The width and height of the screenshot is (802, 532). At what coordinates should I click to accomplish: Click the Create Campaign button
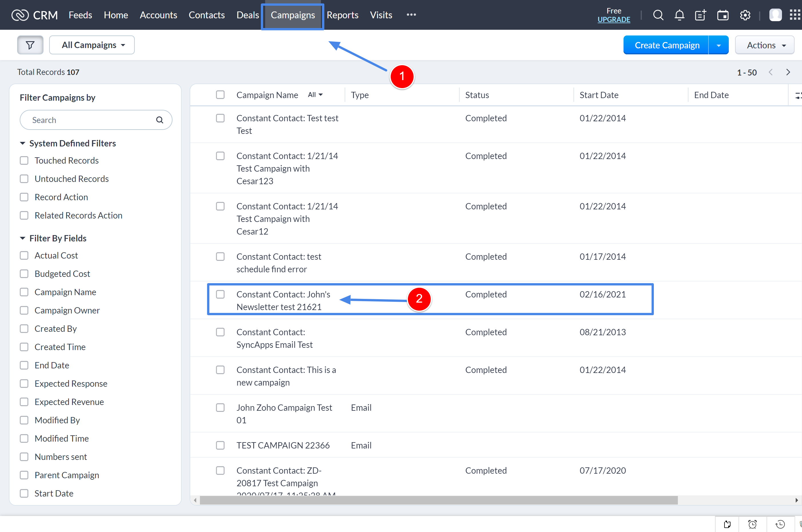(667, 45)
